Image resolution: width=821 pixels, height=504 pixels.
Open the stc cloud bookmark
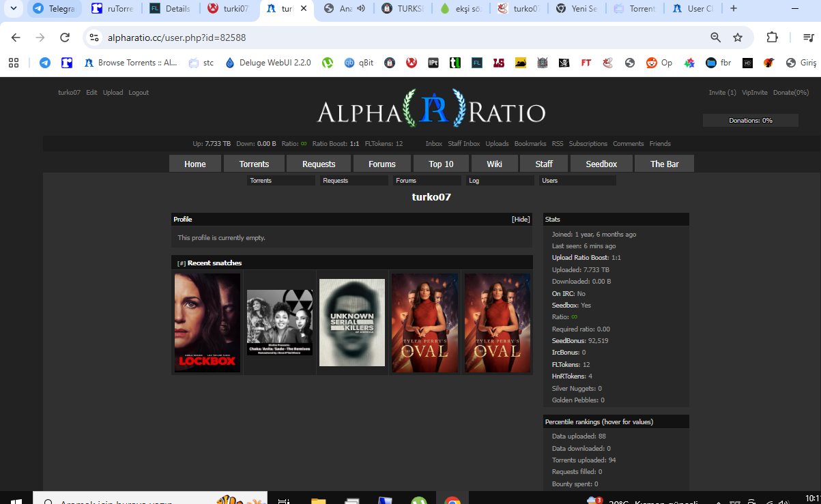[201, 63]
